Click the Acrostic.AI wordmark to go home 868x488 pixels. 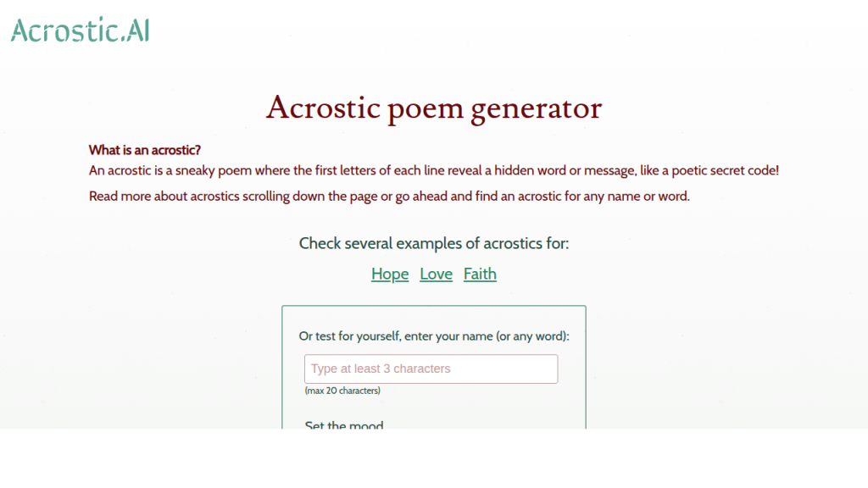(79, 29)
